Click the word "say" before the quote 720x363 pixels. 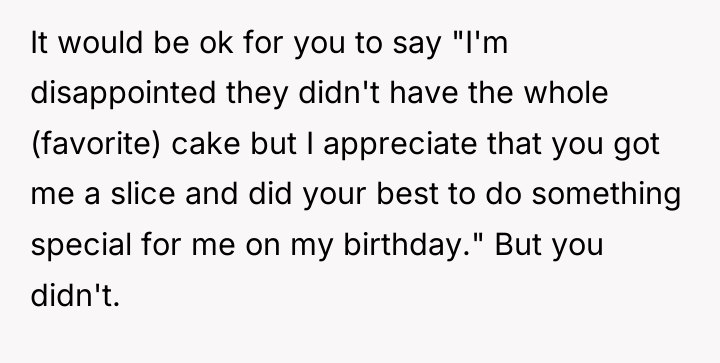click(x=416, y=45)
